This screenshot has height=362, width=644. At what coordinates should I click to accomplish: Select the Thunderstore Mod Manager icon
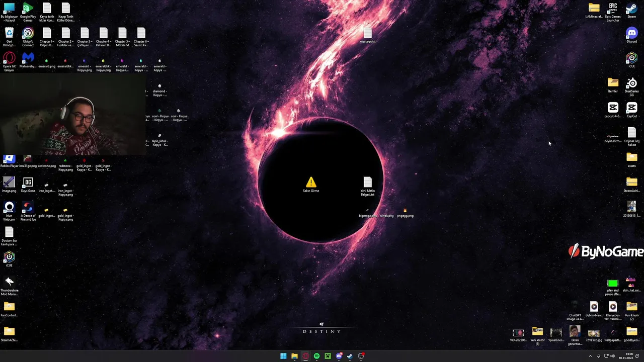click(9, 286)
